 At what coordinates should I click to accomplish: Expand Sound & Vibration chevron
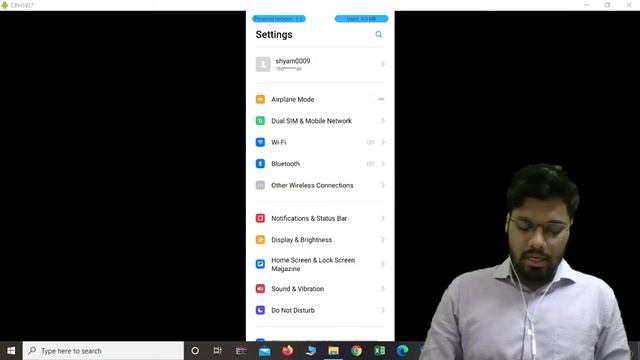382,289
